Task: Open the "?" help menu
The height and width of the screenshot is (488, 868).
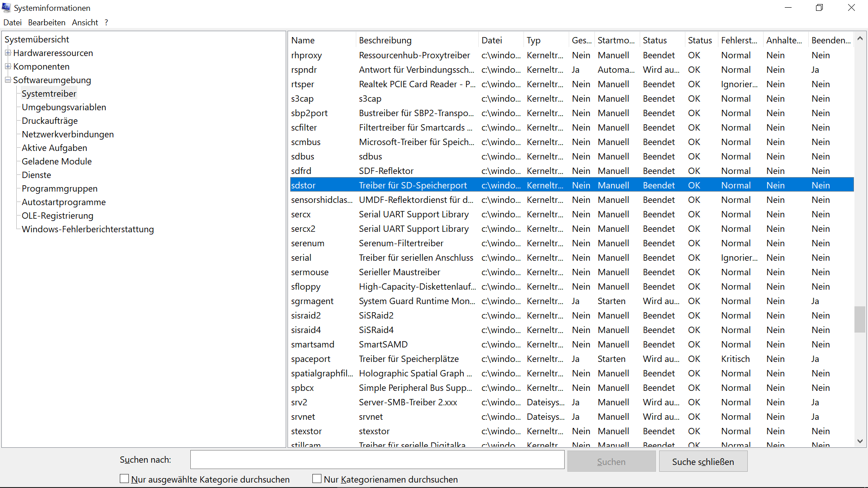Action: coord(106,22)
